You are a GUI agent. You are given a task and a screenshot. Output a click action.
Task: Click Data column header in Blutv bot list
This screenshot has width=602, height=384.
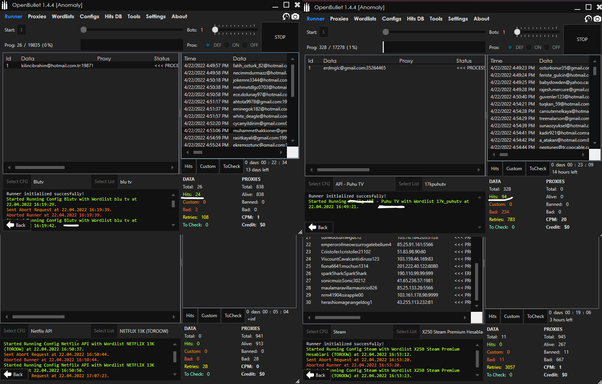pyautogui.click(x=28, y=58)
